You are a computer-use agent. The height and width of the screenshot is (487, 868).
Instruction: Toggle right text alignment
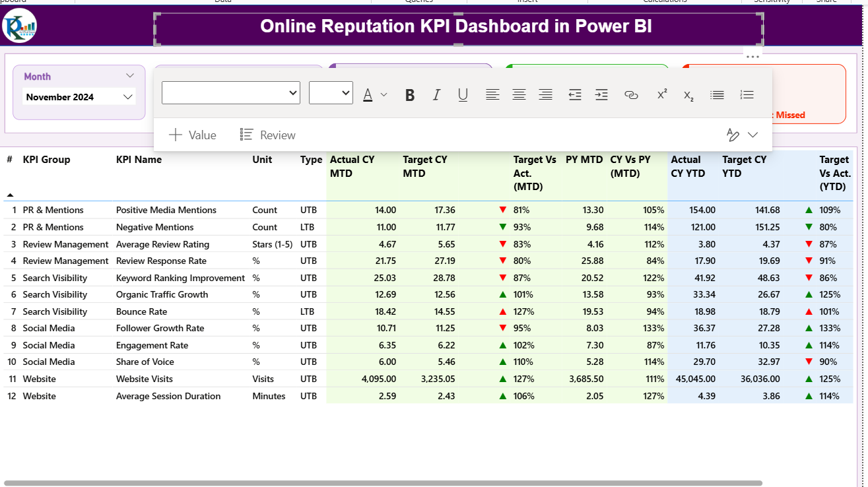545,94
